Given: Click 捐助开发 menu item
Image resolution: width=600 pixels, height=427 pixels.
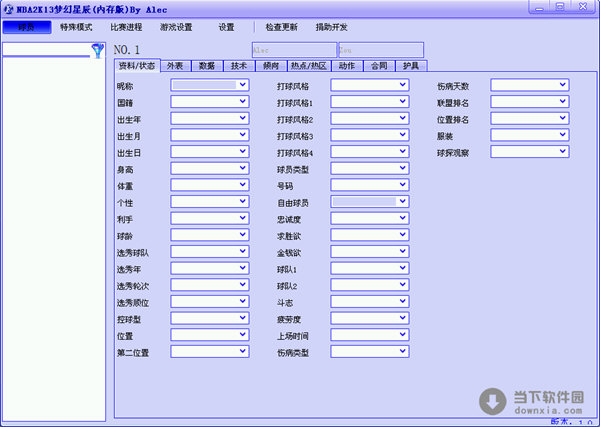Looking at the screenshot, I should [x=331, y=27].
